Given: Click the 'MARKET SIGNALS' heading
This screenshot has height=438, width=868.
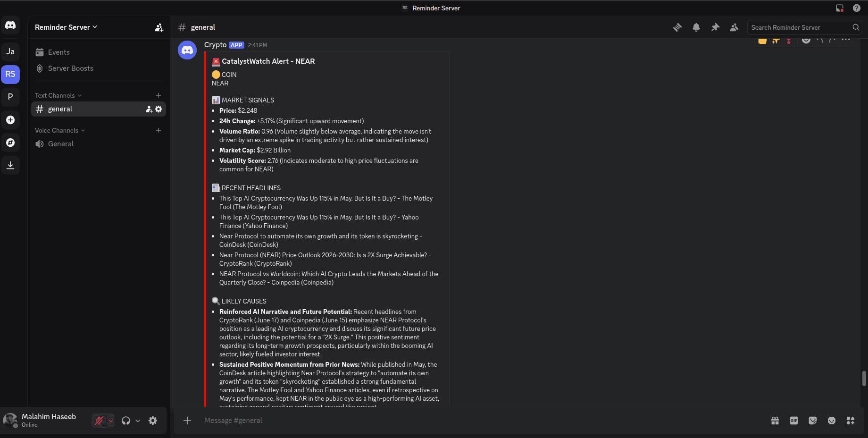Looking at the screenshot, I should point(248,100).
